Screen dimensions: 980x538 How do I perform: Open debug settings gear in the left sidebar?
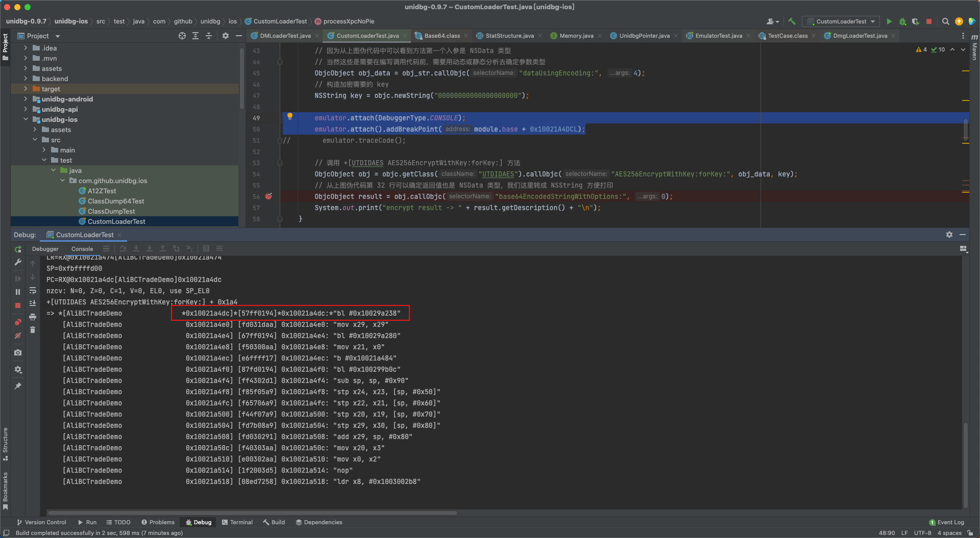[x=18, y=370]
